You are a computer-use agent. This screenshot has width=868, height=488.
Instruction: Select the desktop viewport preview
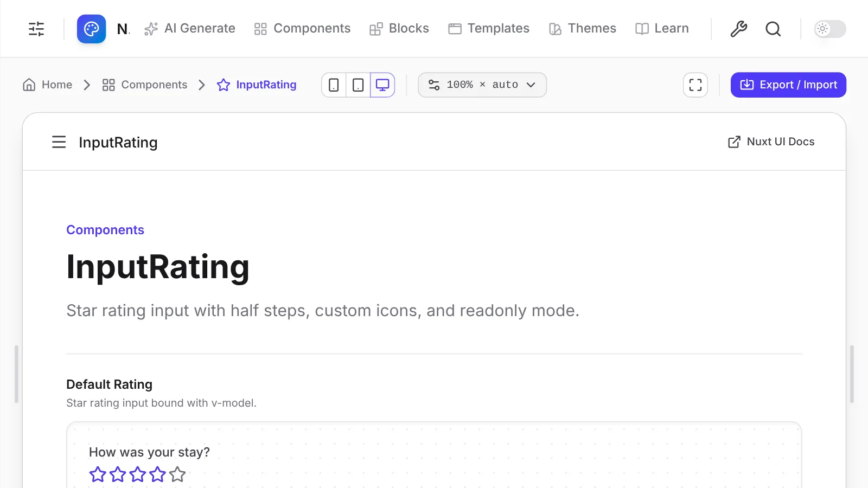click(382, 85)
